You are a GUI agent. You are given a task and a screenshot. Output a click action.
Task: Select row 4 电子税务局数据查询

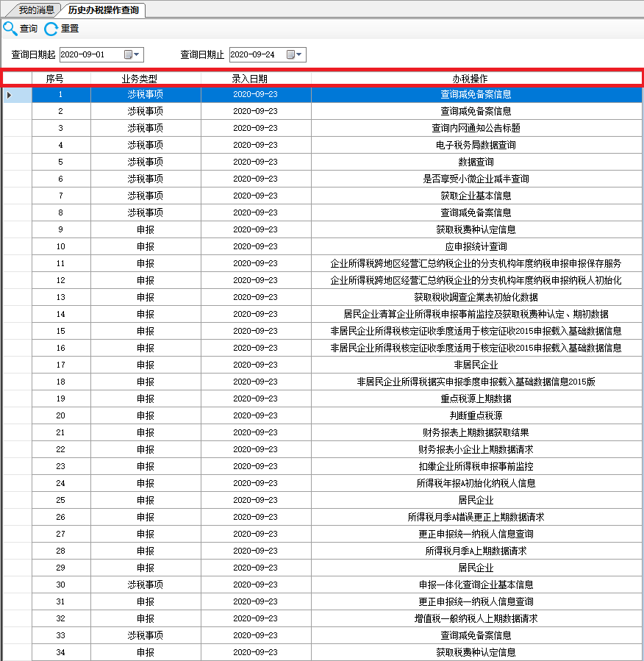pyautogui.click(x=476, y=145)
